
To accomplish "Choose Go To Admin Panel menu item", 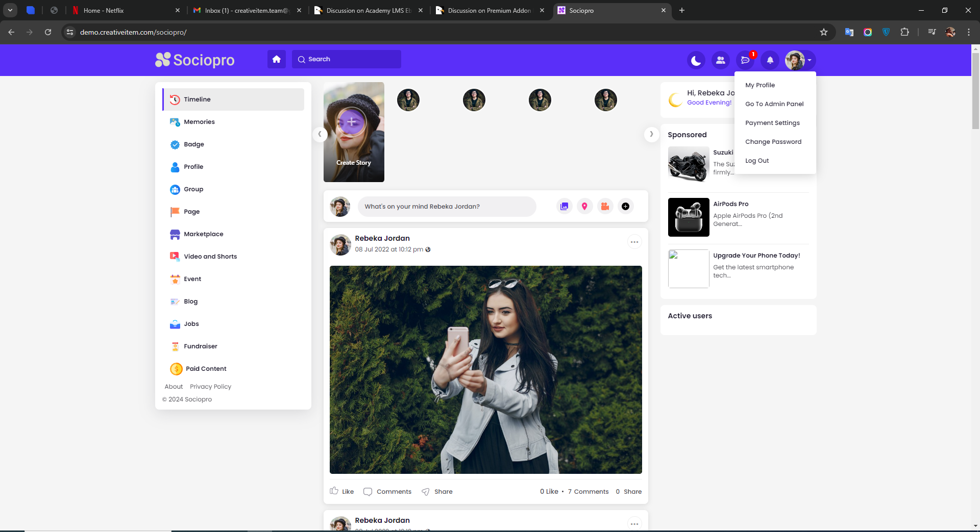I will point(774,104).
